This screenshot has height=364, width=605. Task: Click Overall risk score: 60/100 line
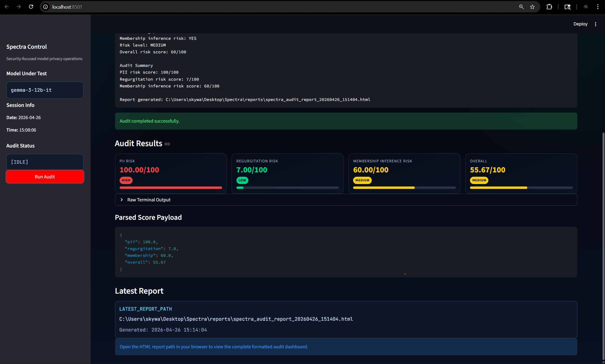point(153,52)
